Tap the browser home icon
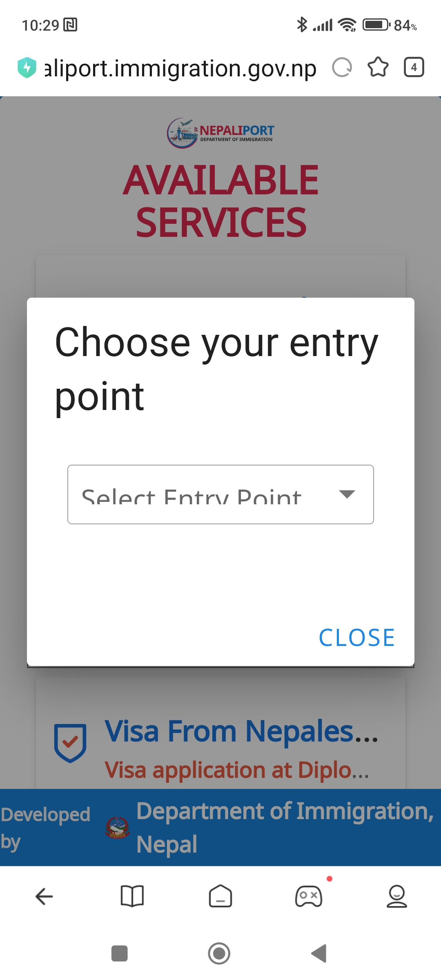Image resolution: width=441 pixels, height=980 pixels. 220,896
